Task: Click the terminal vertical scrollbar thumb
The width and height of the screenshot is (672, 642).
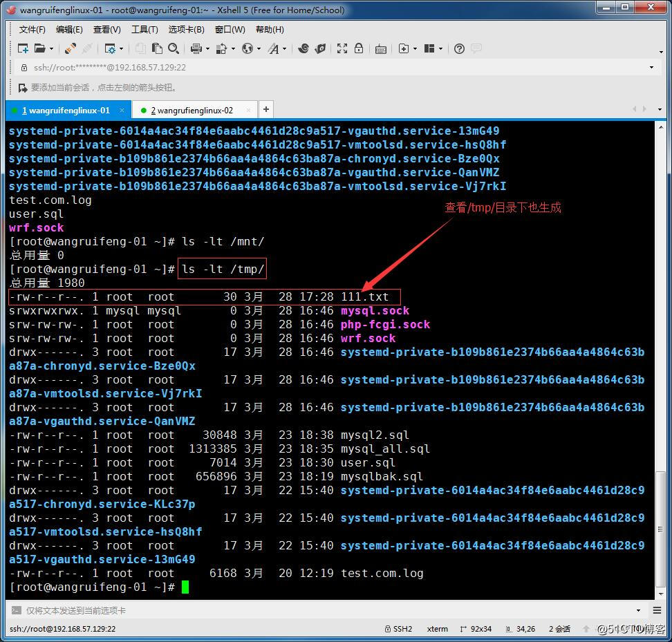Action: tap(660, 529)
